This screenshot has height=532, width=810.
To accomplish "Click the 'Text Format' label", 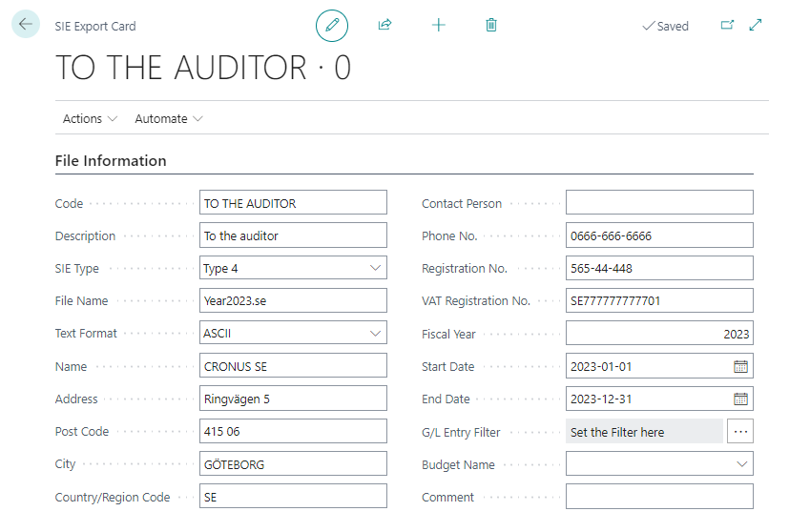I will pos(86,334).
